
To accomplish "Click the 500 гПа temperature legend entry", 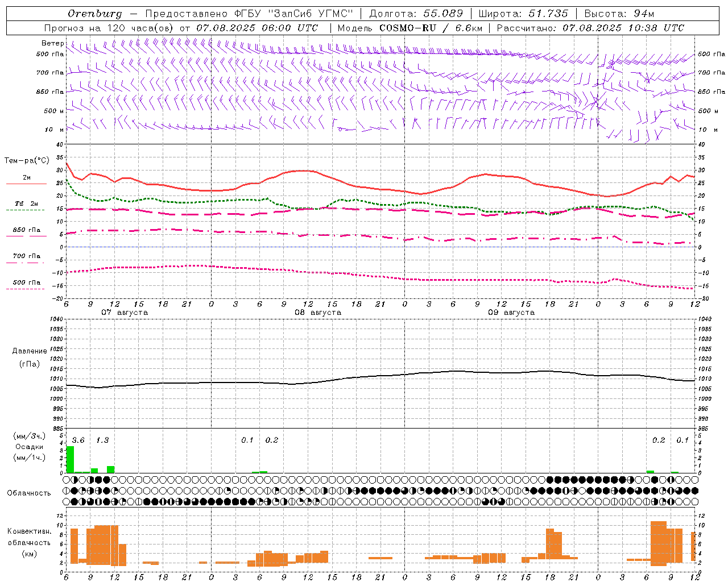I will pos(27,282).
